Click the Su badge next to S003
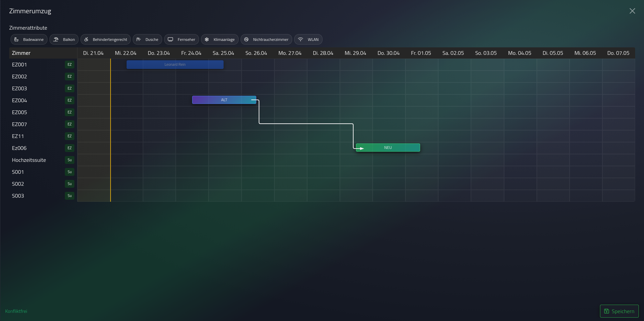This screenshot has height=321, width=644. pyautogui.click(x=70, y=196)
